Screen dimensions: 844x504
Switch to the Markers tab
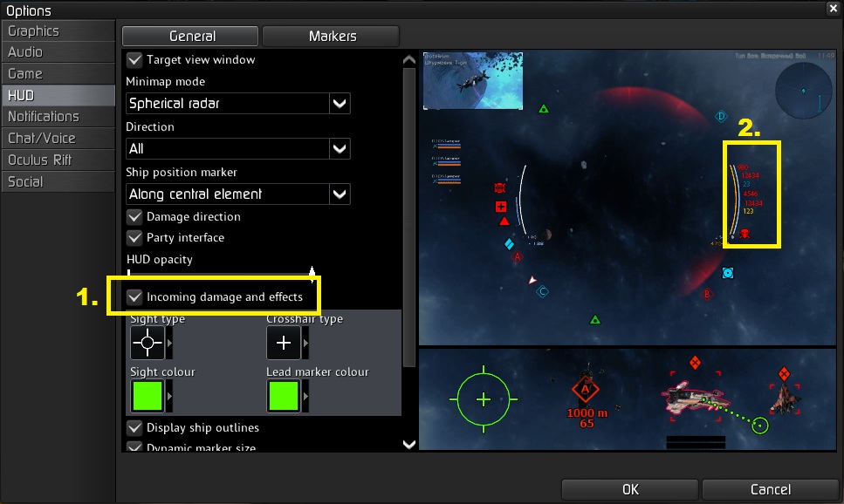tap(331, 36)
